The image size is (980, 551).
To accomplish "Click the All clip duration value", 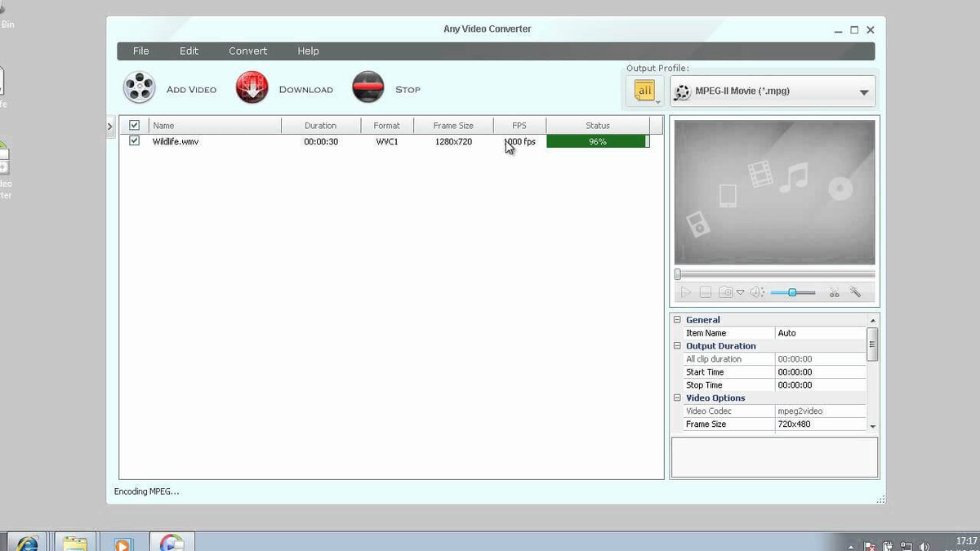I will coord(820,359).
